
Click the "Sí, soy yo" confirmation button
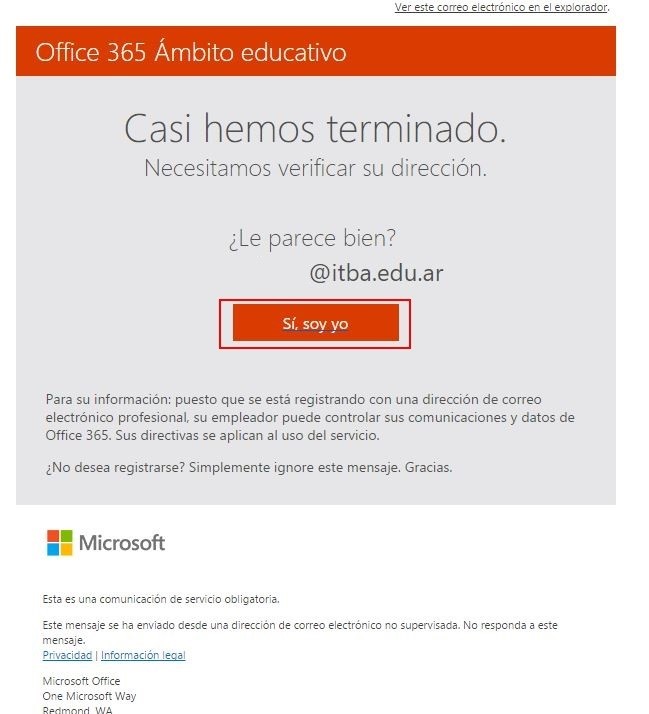(x=316, y=323)
